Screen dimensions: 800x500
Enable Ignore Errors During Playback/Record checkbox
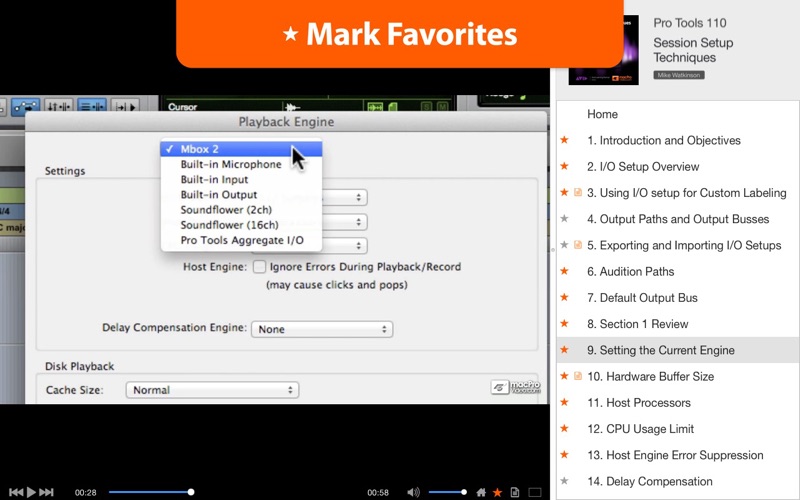260,266
